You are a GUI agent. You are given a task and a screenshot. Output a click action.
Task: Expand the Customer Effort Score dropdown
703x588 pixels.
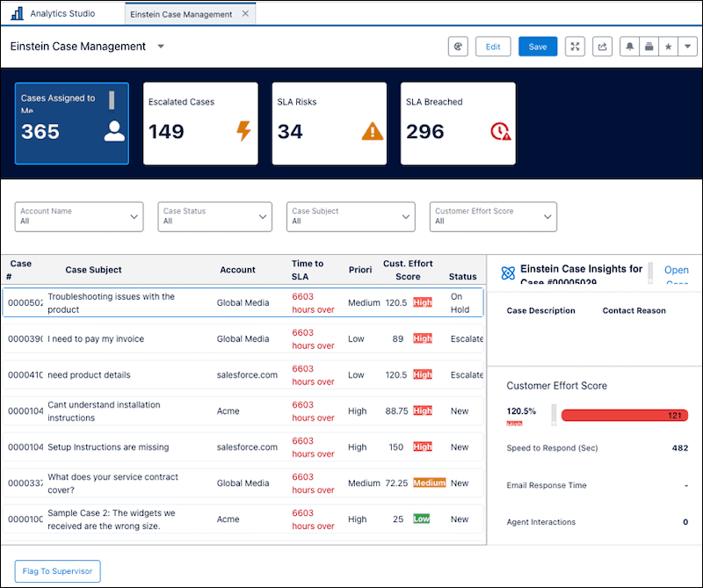point(493,216)
